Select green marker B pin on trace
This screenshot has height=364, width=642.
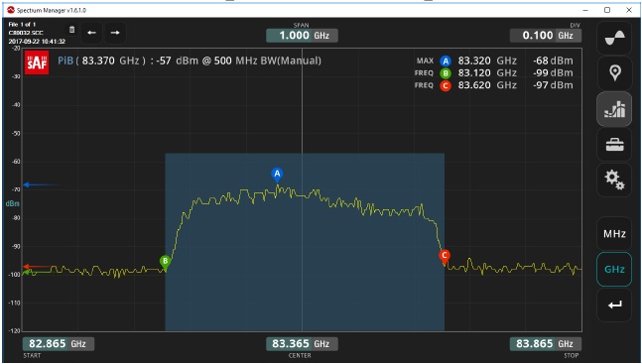tap(165, 262)
